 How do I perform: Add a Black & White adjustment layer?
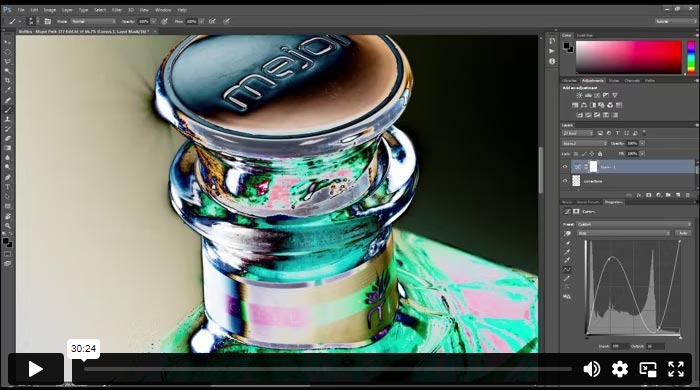pos(592,105)
